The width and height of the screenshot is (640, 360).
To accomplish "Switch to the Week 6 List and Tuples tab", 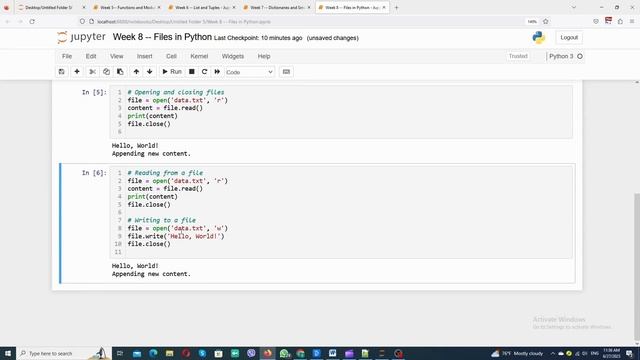I will [x=202, y=7].
